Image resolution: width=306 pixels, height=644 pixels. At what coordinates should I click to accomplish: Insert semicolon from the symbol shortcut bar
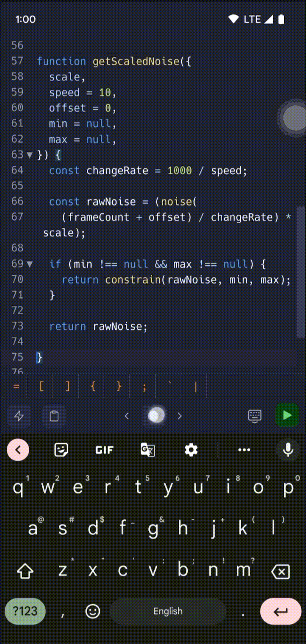point(144,386)
